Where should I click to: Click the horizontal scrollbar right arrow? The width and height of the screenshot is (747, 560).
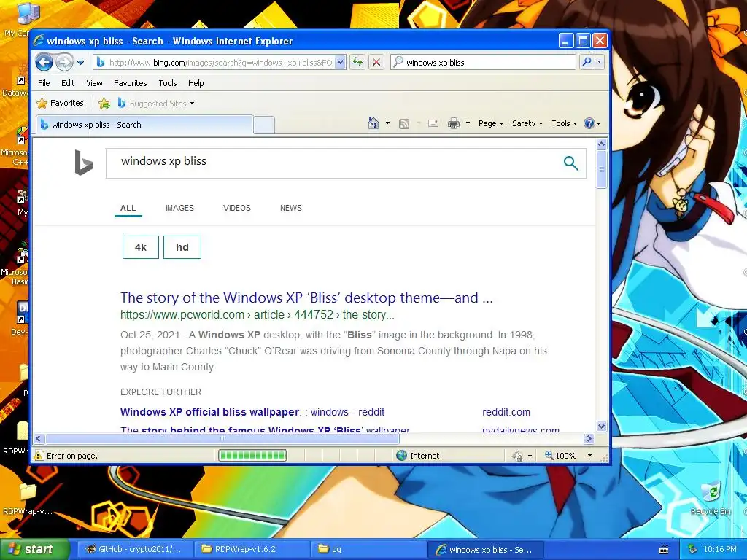(589, 438)
